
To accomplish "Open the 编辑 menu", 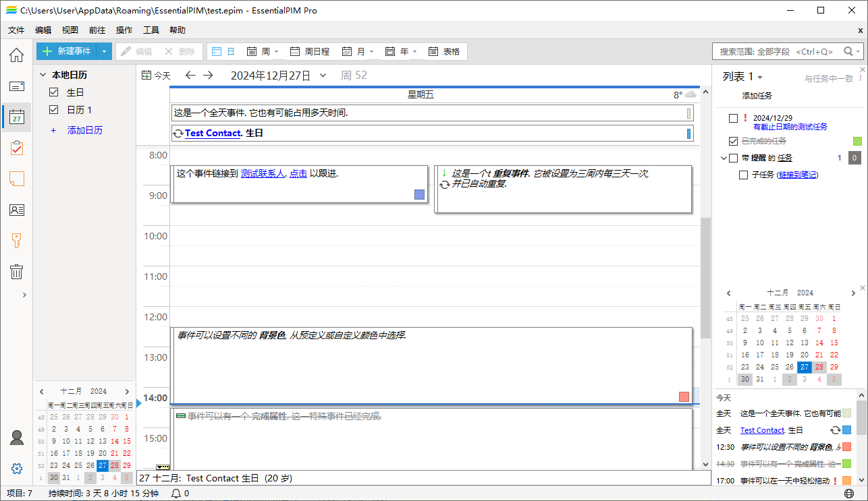I will pos(43,30).
